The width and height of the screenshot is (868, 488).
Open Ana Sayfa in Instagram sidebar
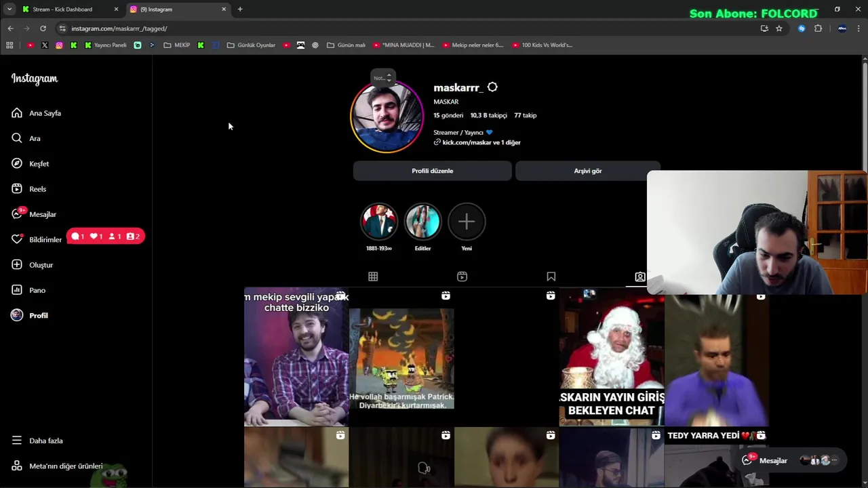[x=37, y=113]
